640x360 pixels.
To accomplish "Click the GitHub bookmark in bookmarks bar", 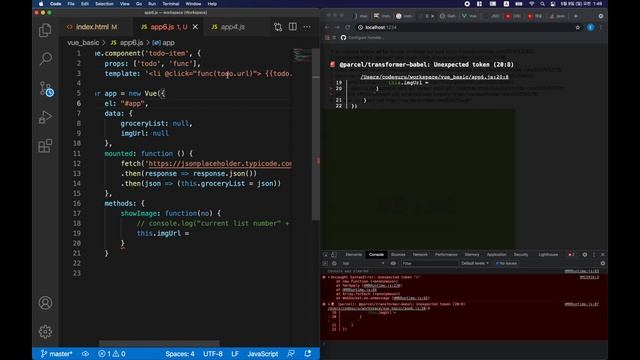I will point(362,38).
